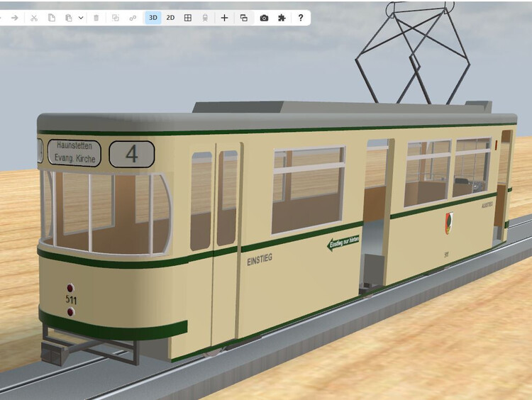Toggle the grid layout view
The width and height of the screenshot is (532, 400).
pyautogui.click(x=188, y=18)
